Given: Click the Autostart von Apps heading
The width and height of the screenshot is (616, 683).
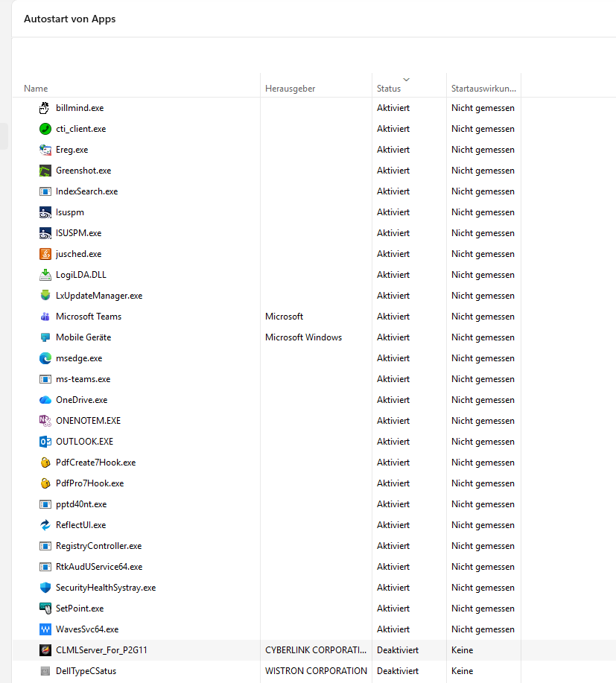Looking at the screenshot, I should tap(70, 19).
